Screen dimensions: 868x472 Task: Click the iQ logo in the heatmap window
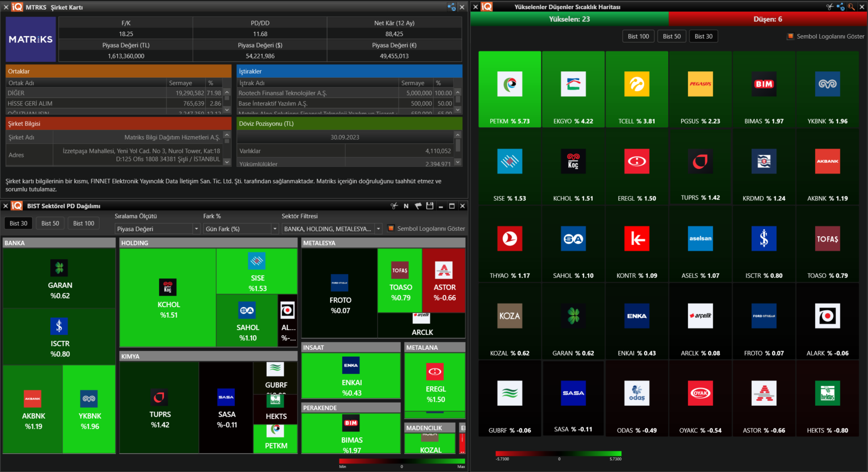487,7
